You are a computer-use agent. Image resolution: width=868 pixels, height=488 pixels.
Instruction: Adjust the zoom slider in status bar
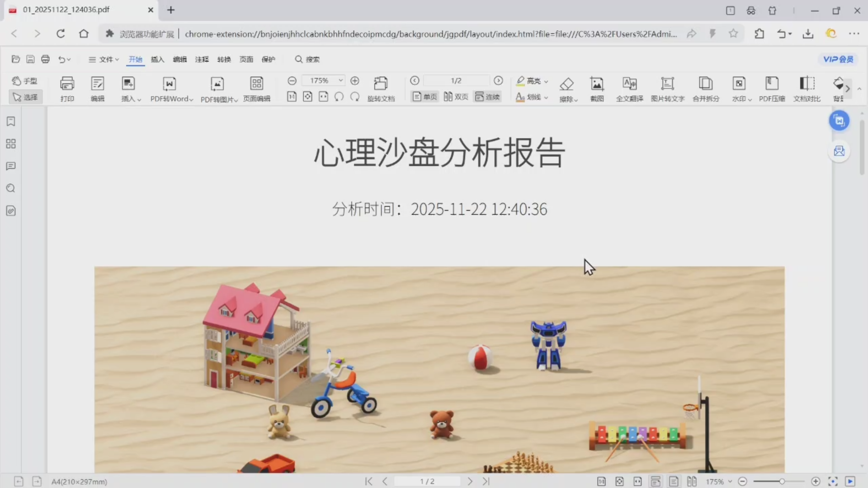coord(782,482)
